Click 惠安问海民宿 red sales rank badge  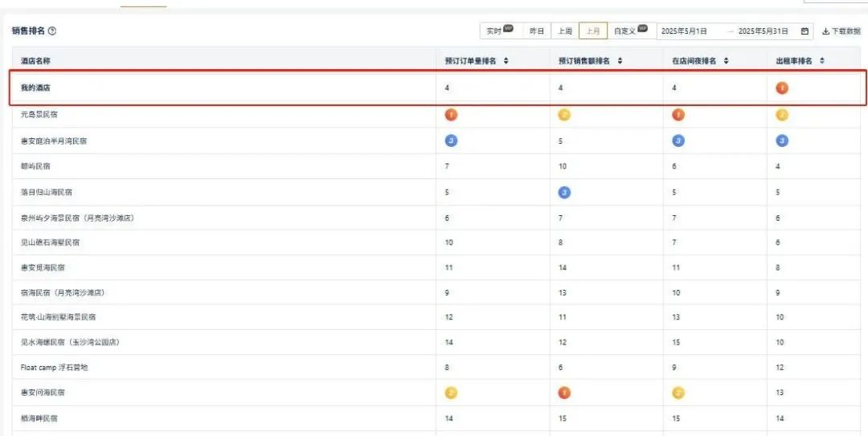[564, 393]
